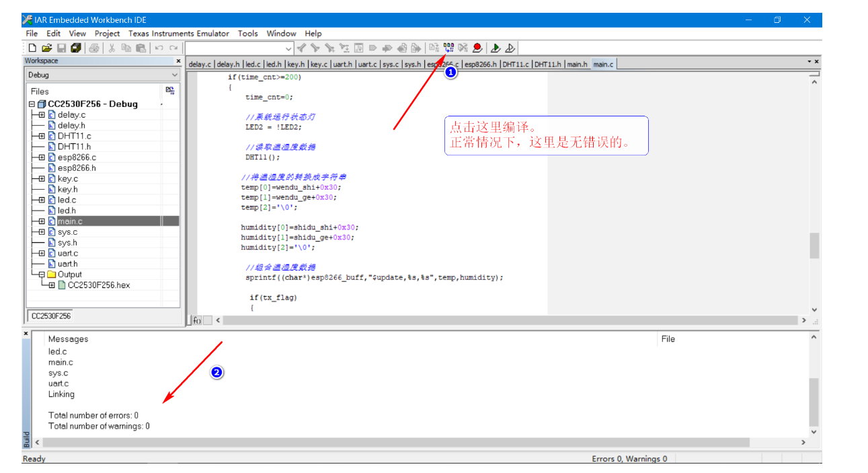868x473 pixels.
Task: Select main.c in the workspace tree
Action: (70, 221)
